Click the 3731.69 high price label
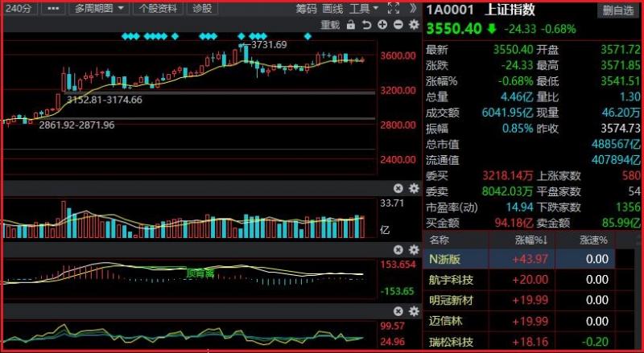644x353 pixels. 269,44
